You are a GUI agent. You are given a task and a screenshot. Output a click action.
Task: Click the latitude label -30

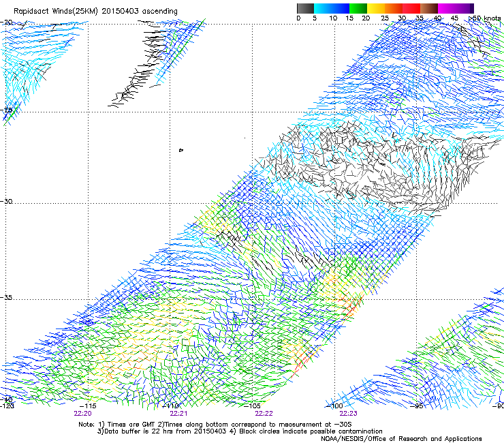pyautogui.click(x=6, y=202)
